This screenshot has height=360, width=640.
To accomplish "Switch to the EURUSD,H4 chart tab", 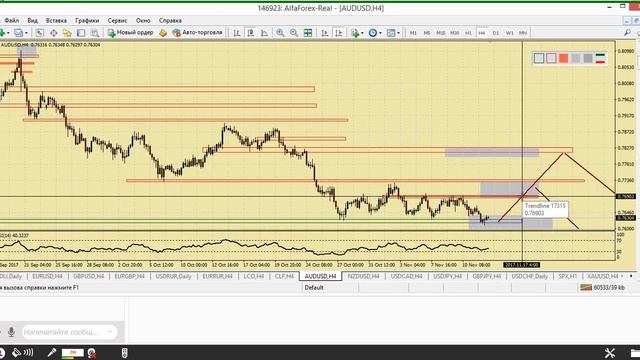I will click(x=47, y=276).
